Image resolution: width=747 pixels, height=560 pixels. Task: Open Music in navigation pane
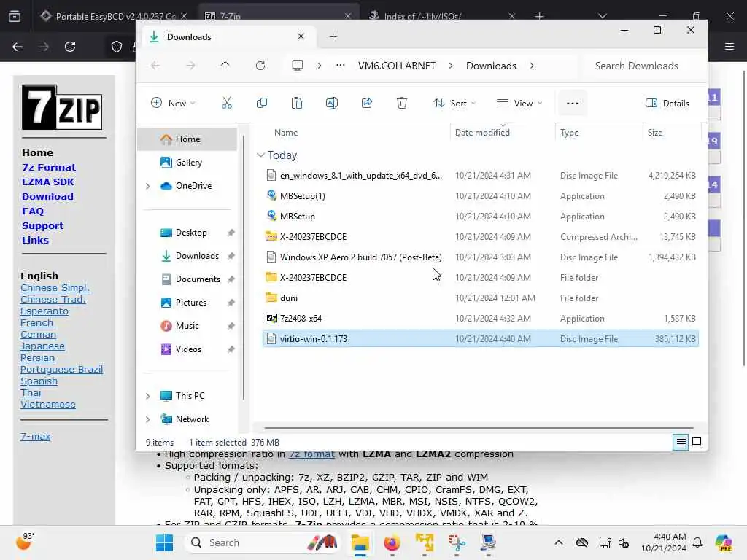[187, 326]
